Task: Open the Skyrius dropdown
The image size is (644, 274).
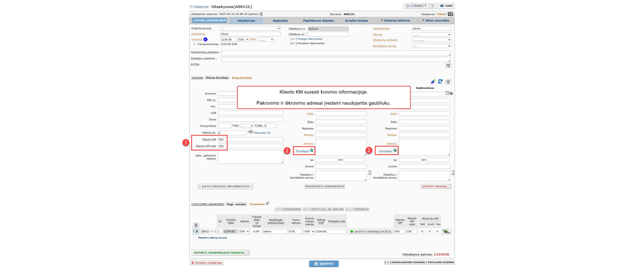Action: 432,35
